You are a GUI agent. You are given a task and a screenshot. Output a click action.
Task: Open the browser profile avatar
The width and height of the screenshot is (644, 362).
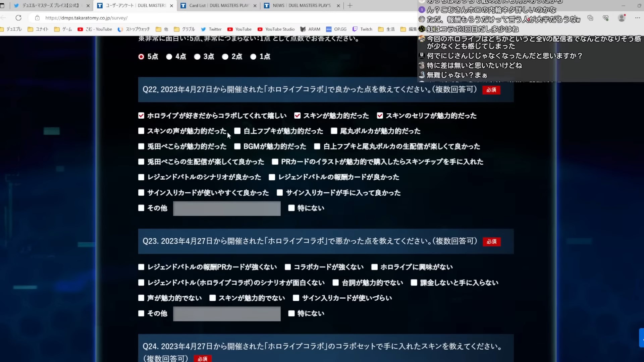(622, 18)
